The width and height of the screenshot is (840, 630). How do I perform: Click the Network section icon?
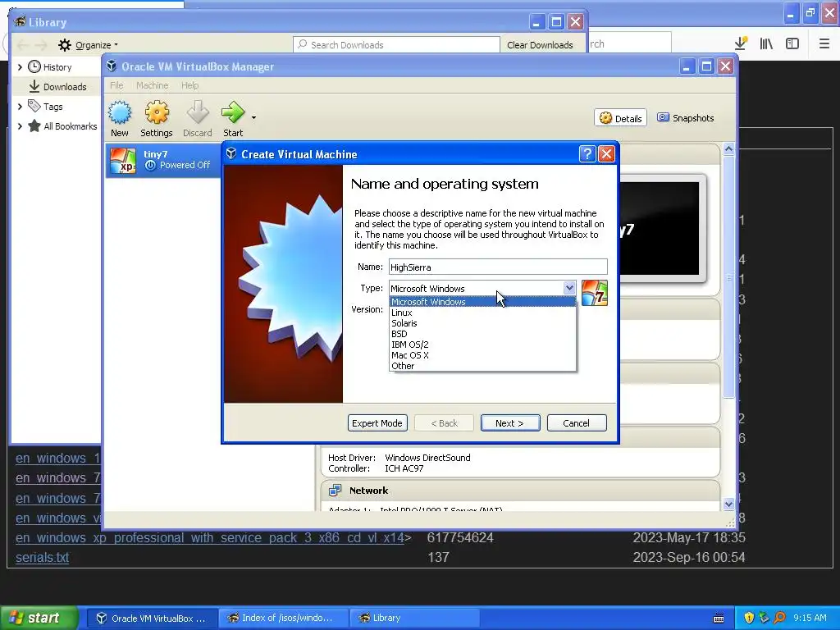tap(336, 491)
